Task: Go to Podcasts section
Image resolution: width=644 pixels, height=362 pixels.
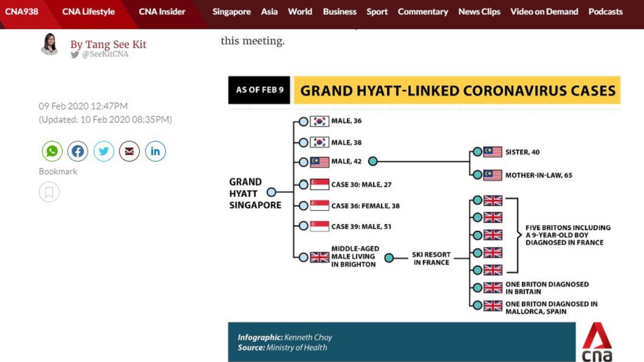Action: (605, 12)
